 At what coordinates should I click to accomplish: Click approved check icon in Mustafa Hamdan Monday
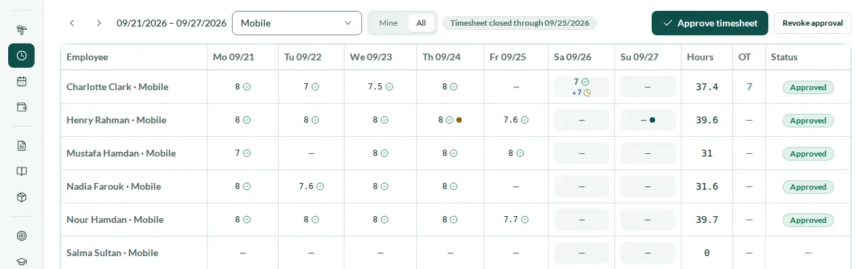coord(247,153)
